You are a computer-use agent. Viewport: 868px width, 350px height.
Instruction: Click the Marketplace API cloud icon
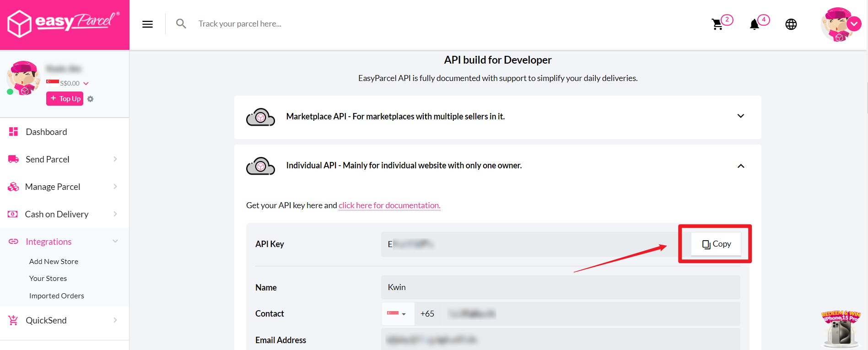point(260,117)
